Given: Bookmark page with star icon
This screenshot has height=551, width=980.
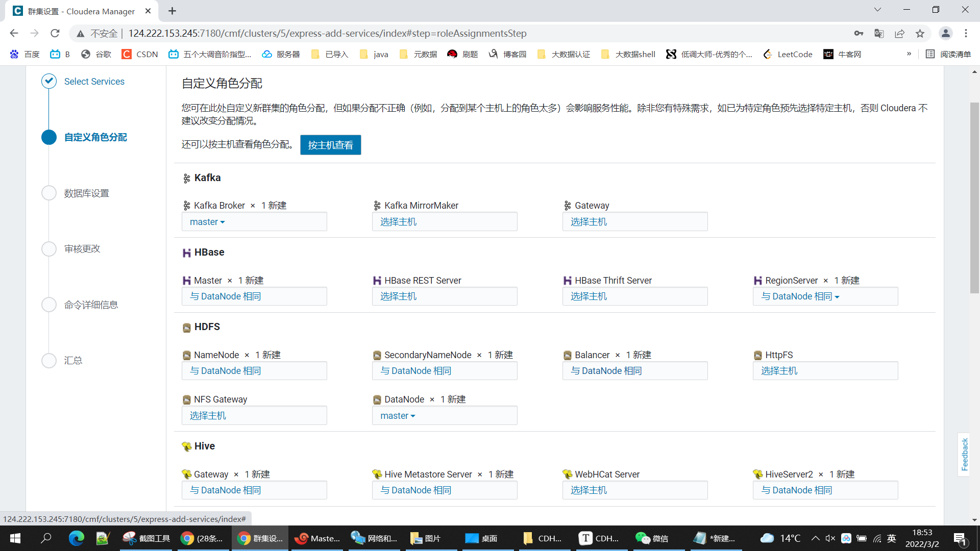Looking at the screenshot, I should (920, 34).
